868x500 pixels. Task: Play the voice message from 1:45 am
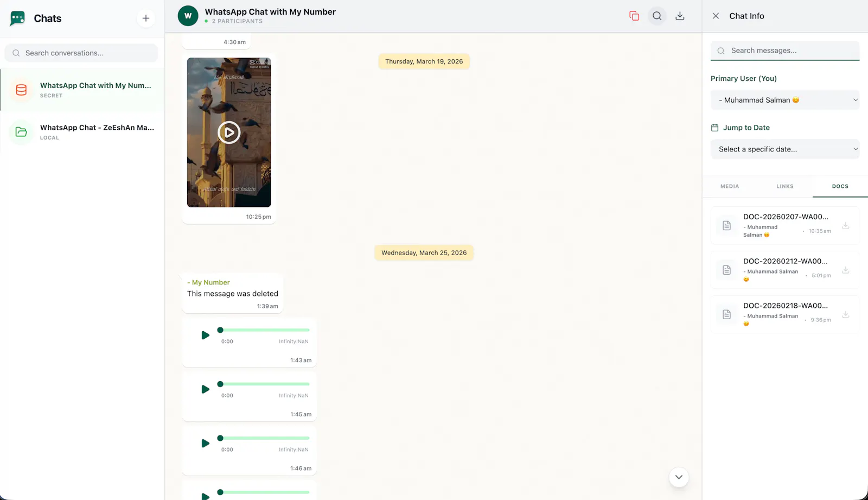pos(205,389)
